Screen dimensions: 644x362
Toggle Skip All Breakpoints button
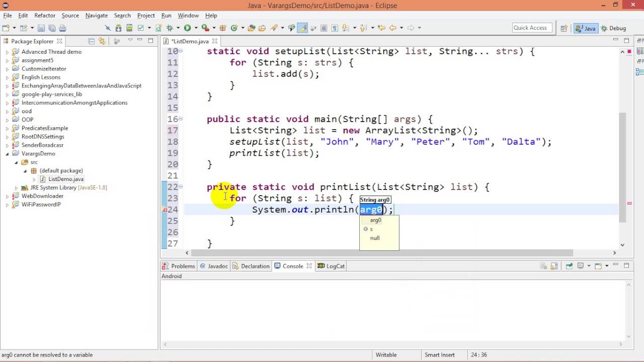(x=108, y=28)
